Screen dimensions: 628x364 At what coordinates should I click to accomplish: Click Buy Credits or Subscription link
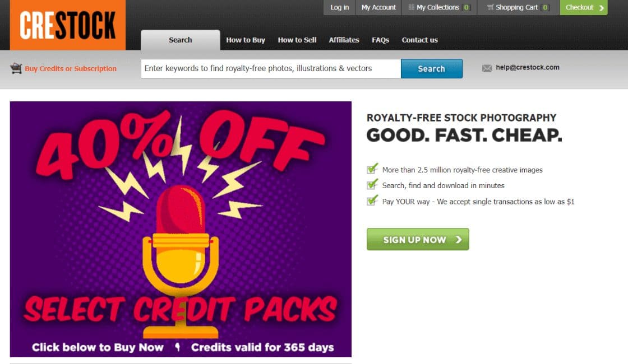71,68
